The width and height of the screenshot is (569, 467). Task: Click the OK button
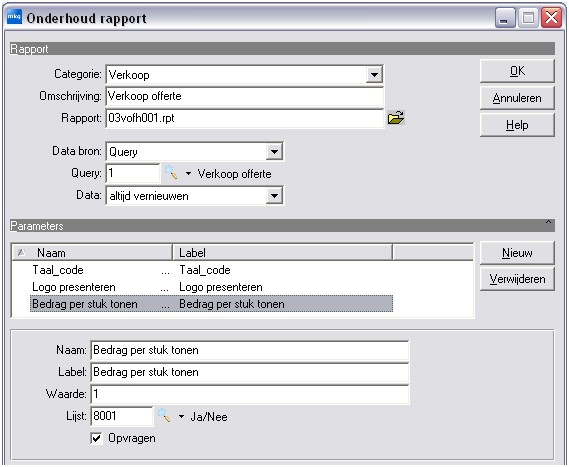pos(517,71)
